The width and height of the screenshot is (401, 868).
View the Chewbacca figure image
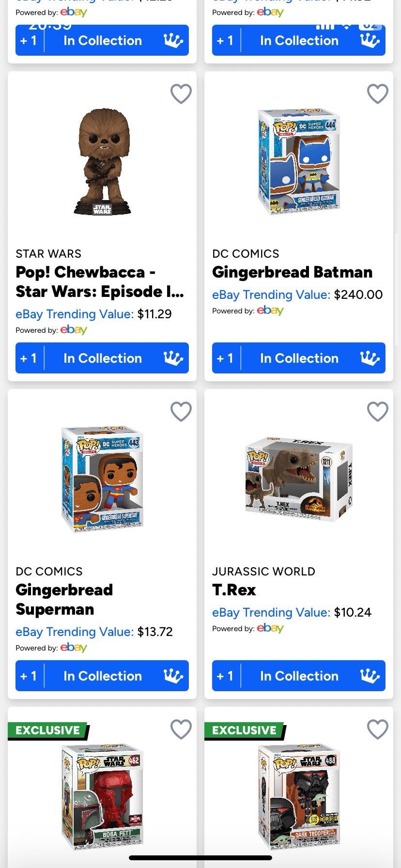pyautogui.click(x=102, y=162)
